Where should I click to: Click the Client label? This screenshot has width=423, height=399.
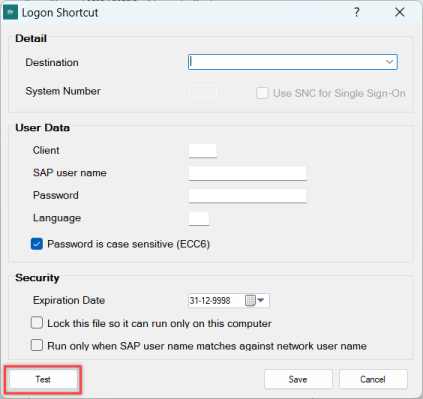tap(46, 150)
